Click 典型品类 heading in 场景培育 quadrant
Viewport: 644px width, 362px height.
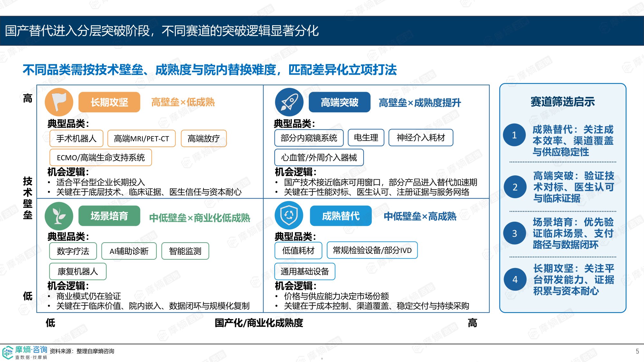click(x=68, y=237)
